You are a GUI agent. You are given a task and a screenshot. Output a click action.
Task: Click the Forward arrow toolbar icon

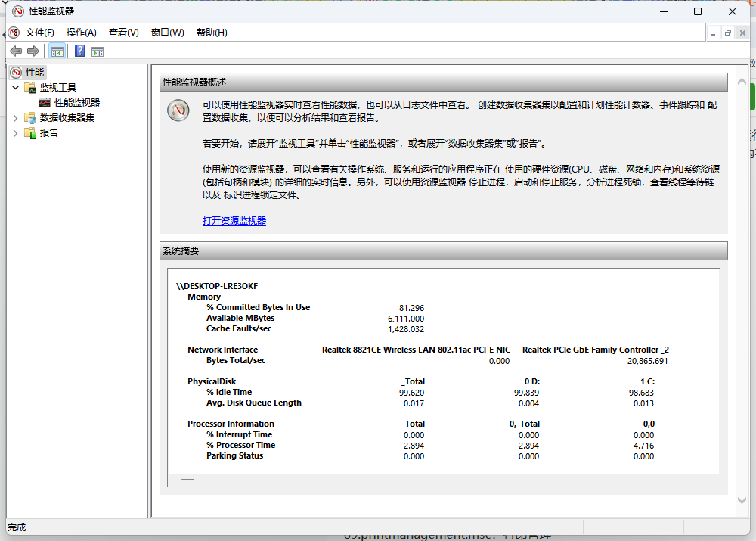coord(33,51)
